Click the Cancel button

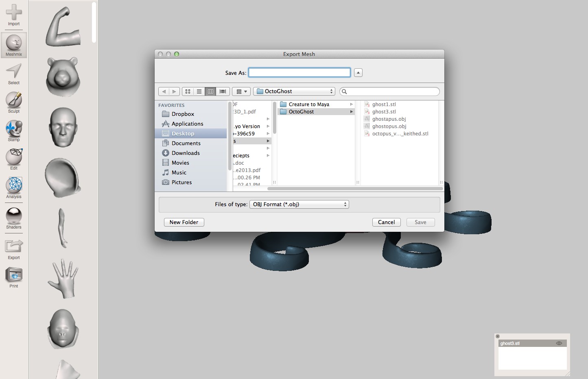pos(386,222)
